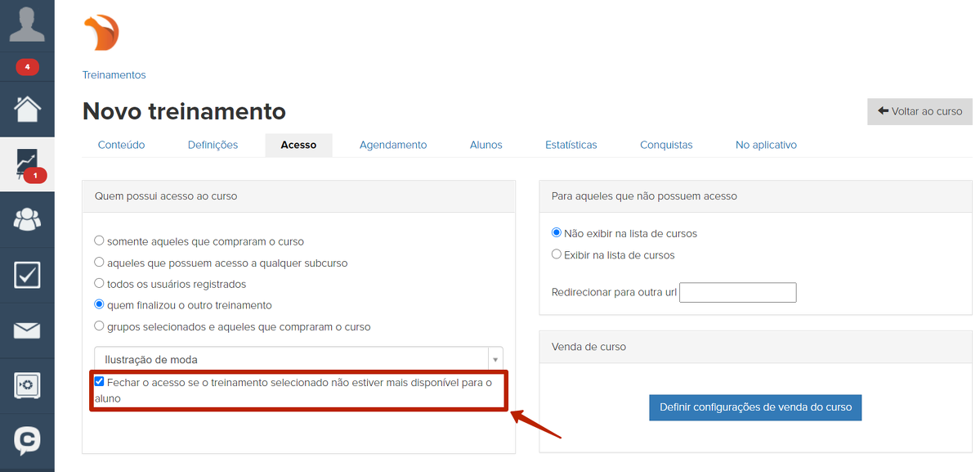The image size is (980, 472).
Task: Switch to the Agendamento tab
Action: (x=393, y=145)
